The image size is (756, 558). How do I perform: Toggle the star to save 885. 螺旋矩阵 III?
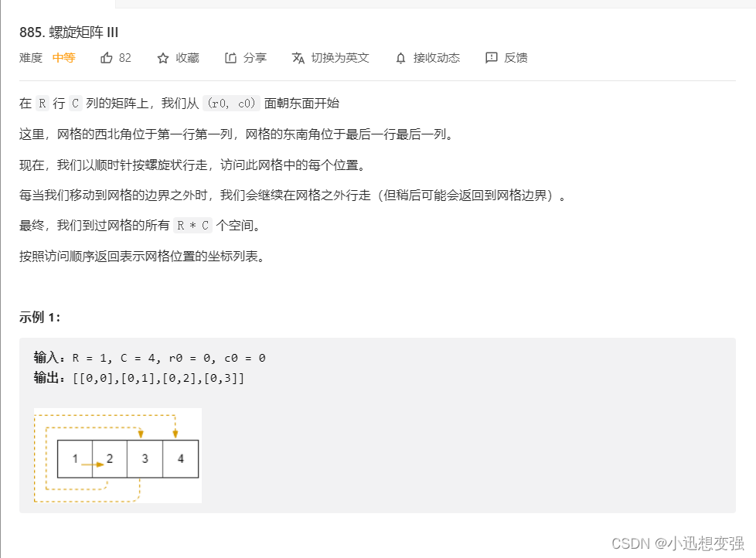click(162, 57)
